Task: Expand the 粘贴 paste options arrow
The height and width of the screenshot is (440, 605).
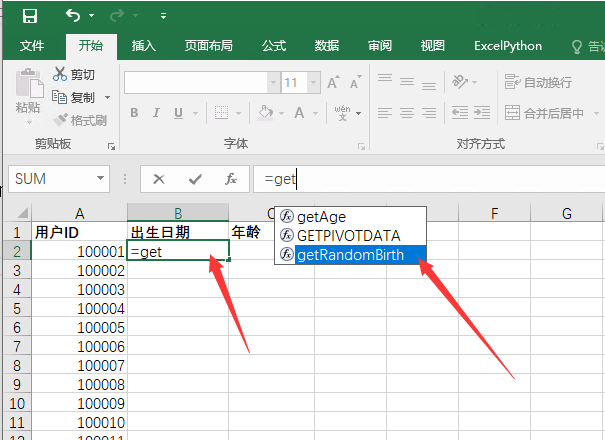Action: pyautogui.click(x=29, y=123)
